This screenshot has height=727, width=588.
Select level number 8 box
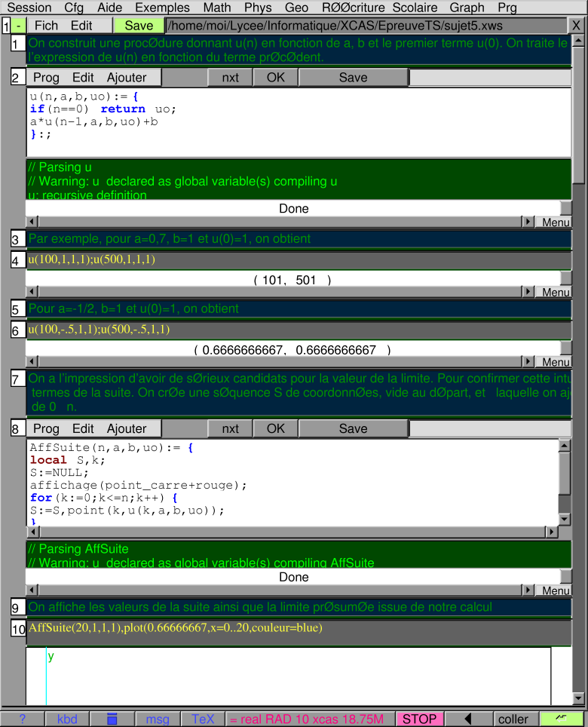coord(18,428)
